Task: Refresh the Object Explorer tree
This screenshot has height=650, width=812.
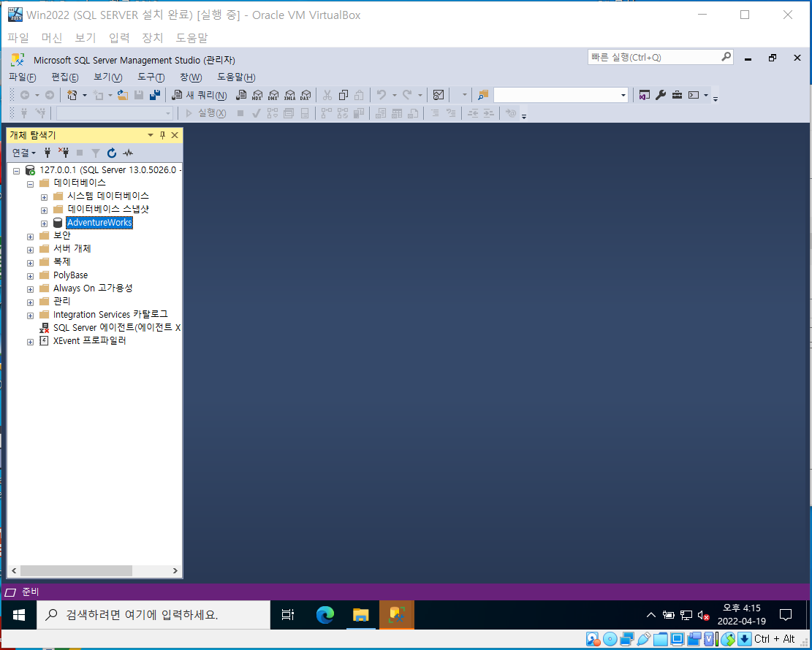Action: click(111, 153)
